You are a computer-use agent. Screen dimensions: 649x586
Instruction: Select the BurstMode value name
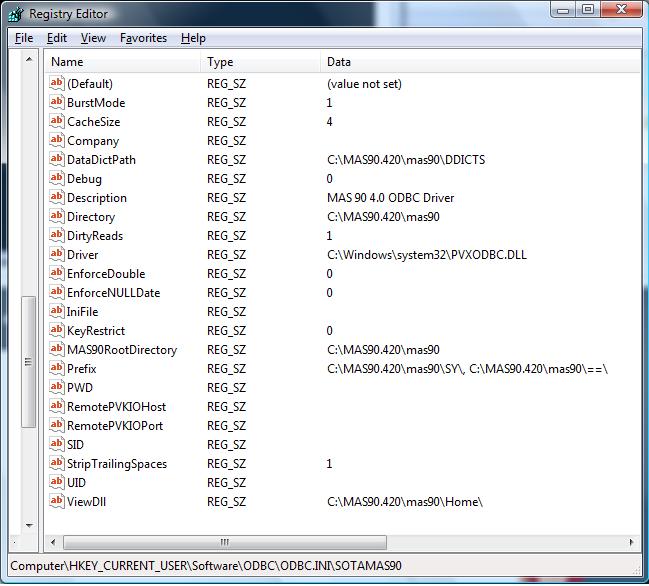point(96,103)
